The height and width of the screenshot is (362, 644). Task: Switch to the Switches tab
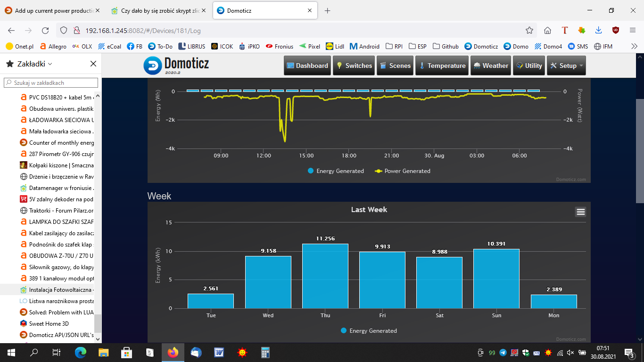(x=354, y=66)
